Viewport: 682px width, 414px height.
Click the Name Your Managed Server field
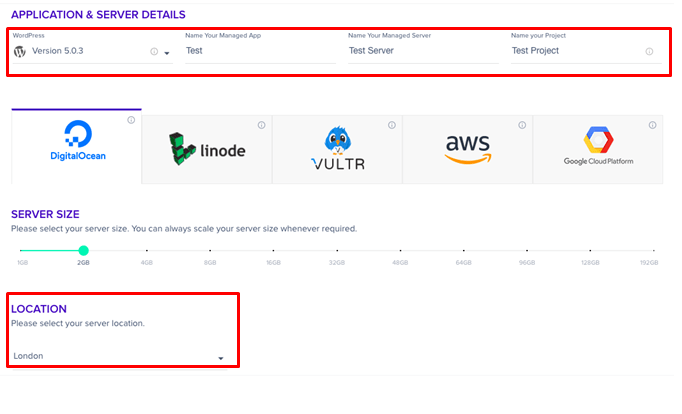[x=423, y=51]
